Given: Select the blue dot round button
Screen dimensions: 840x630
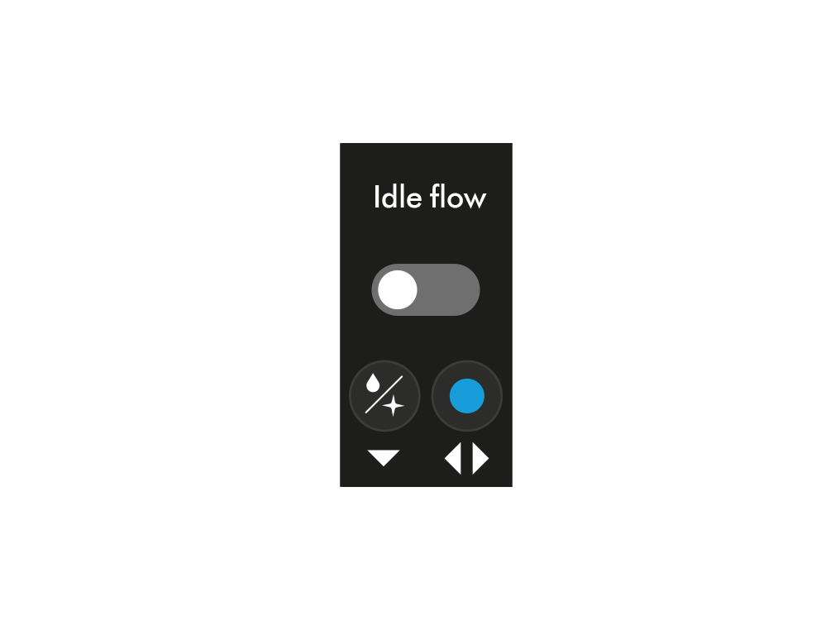Looking at the screenshot, I should [x=467, y=396].
